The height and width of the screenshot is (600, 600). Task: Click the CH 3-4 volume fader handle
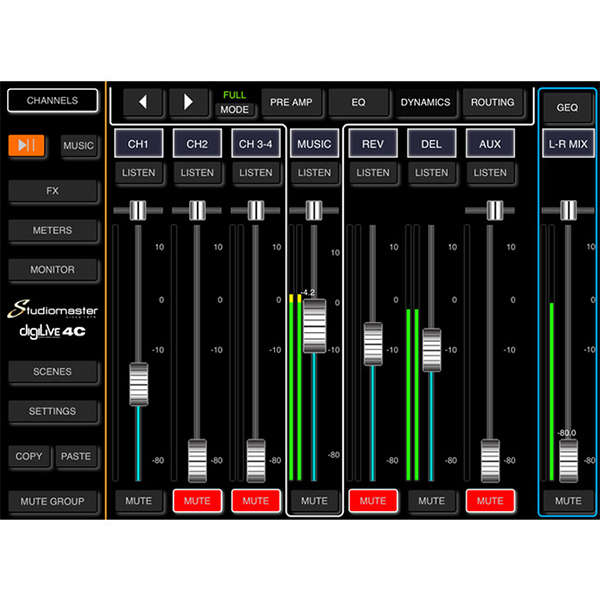coord(256,461)
